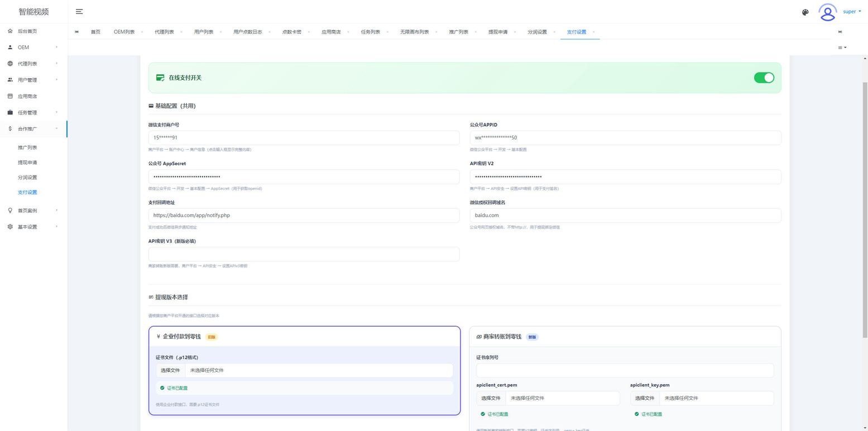This screenshot has height=431, width=868.
Task: Click the user avatar icon
Action: pos(827,12)
